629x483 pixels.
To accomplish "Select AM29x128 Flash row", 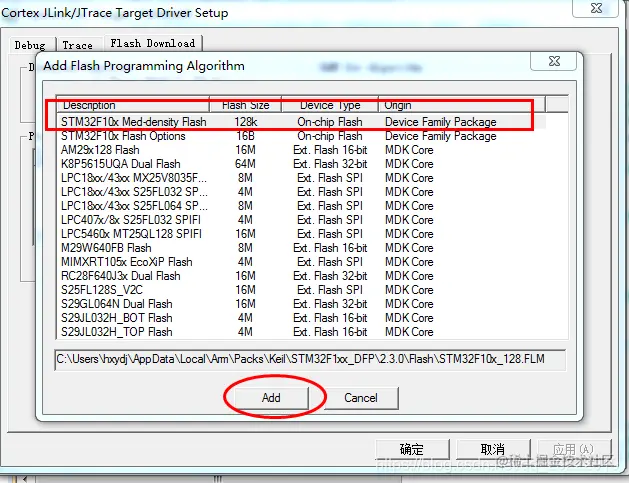I will pyautogui.click(x=301, y=150).
